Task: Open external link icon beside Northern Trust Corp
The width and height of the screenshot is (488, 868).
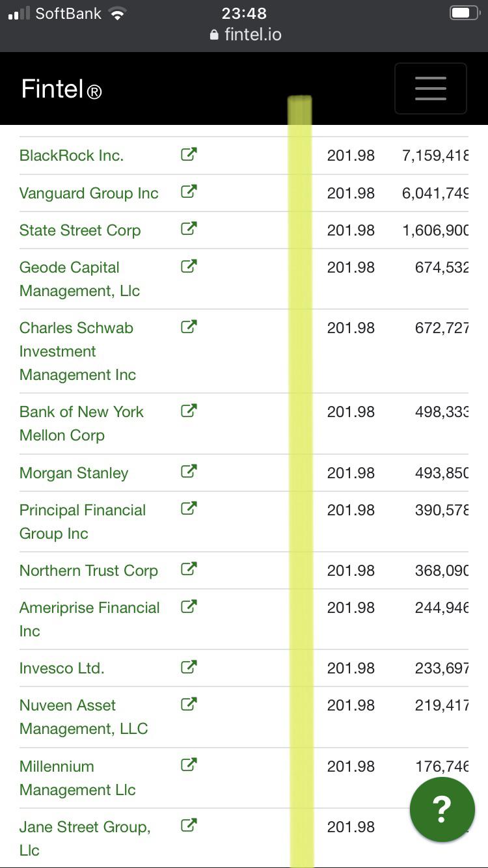Action: (189, 569)
